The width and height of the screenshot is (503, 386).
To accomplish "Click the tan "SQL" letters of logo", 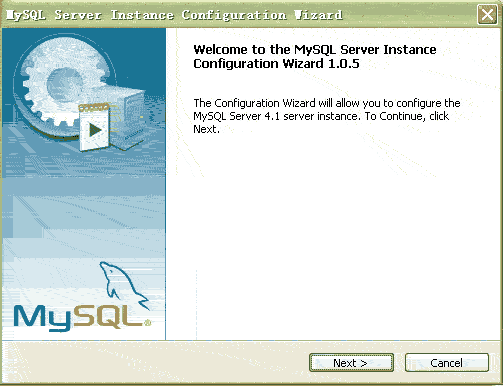I will 107,316.
